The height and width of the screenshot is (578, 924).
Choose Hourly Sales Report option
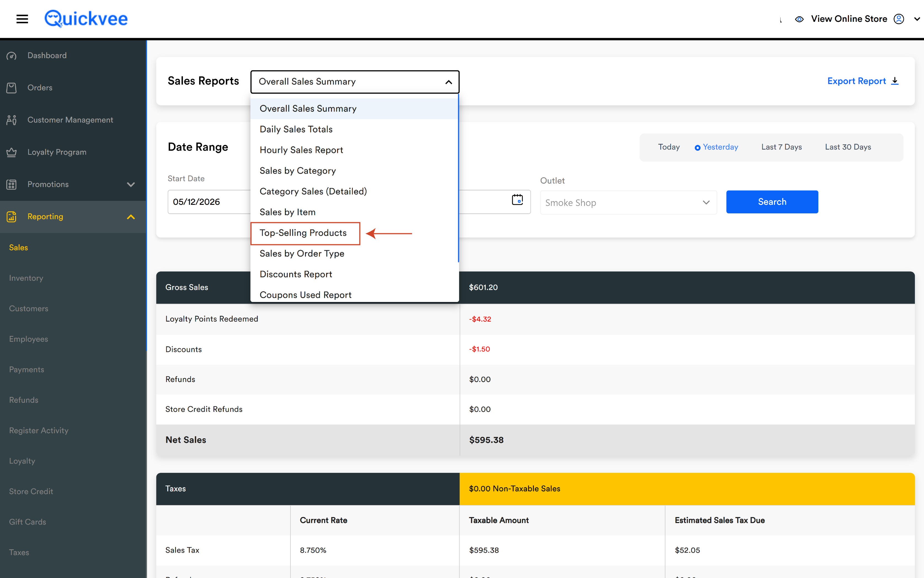pos(354,150)
